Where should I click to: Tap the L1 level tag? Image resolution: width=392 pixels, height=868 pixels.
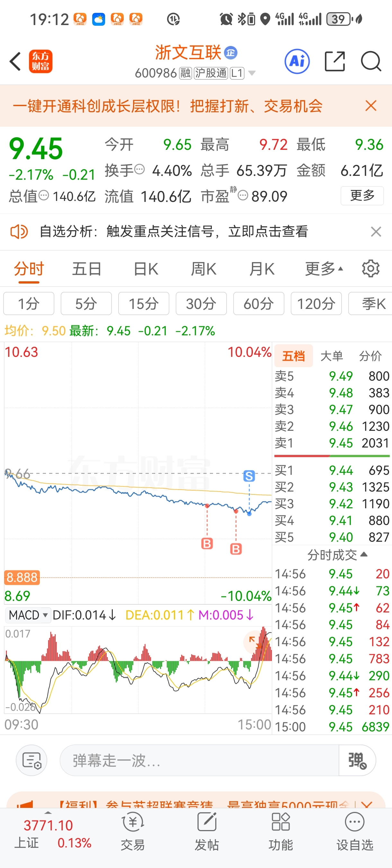(237, 73)
